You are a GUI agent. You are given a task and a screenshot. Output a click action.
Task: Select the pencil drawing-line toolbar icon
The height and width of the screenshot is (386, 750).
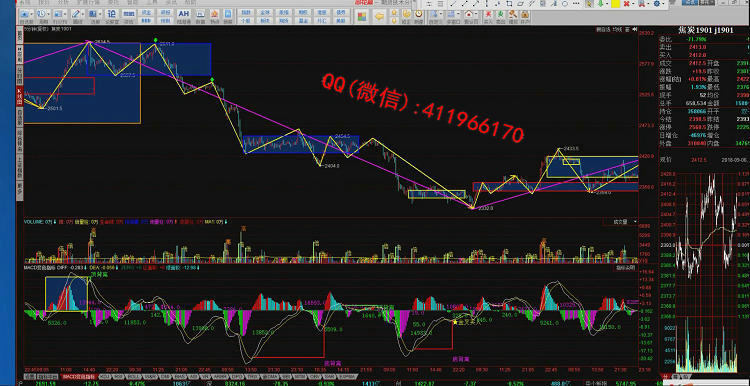[76, 13]
